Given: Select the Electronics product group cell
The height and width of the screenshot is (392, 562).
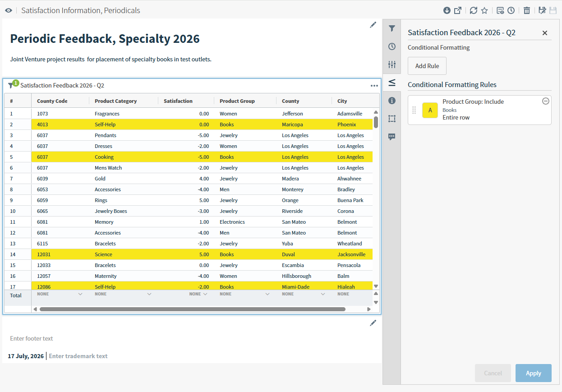Looking at the screenshot, I should tap(245, 222).
